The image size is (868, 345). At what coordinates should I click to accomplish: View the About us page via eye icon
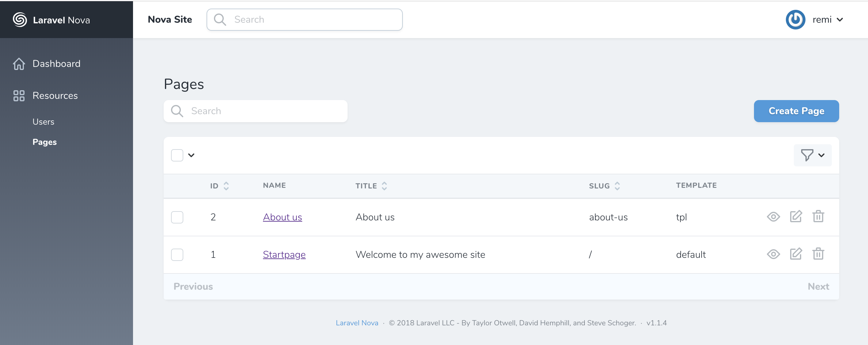click(x=773, y=217)
